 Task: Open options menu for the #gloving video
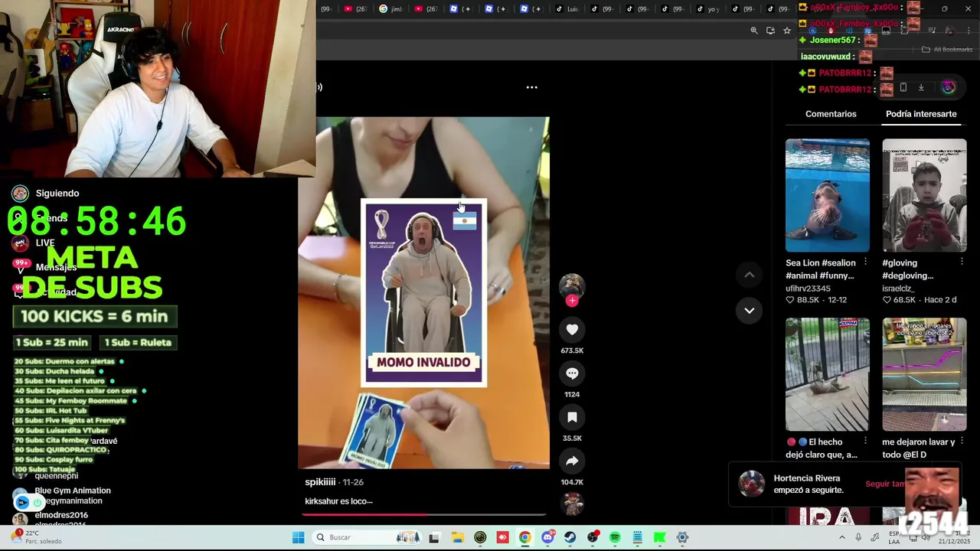[962, 262]
